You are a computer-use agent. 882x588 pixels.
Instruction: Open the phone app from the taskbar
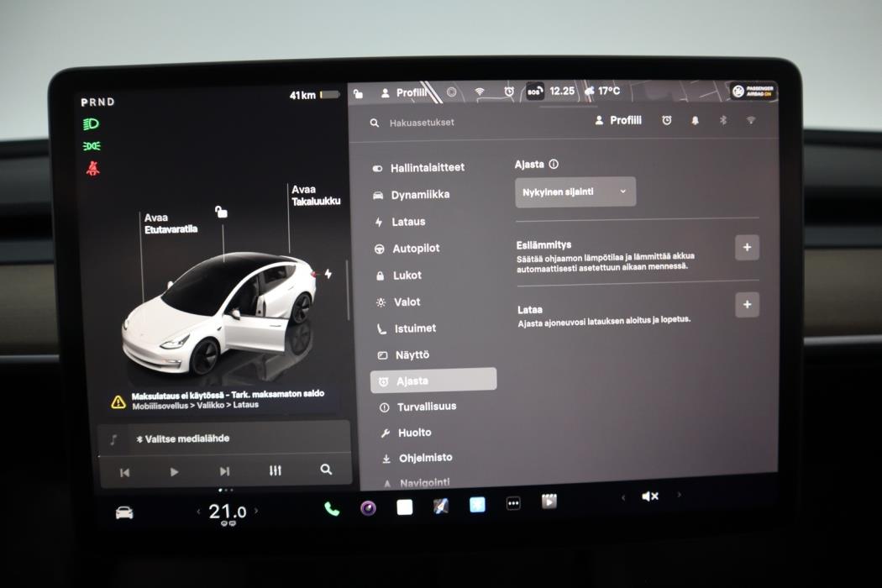point(329,508)
